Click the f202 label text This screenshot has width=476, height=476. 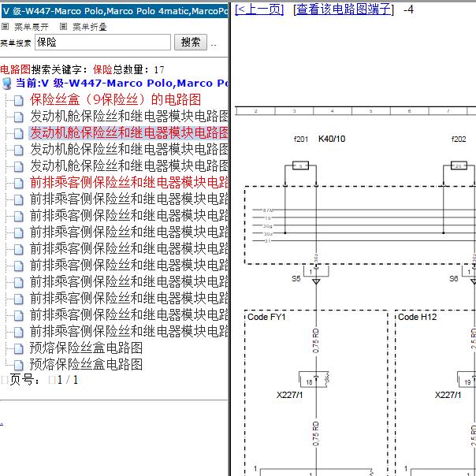[x=459, y=139]
